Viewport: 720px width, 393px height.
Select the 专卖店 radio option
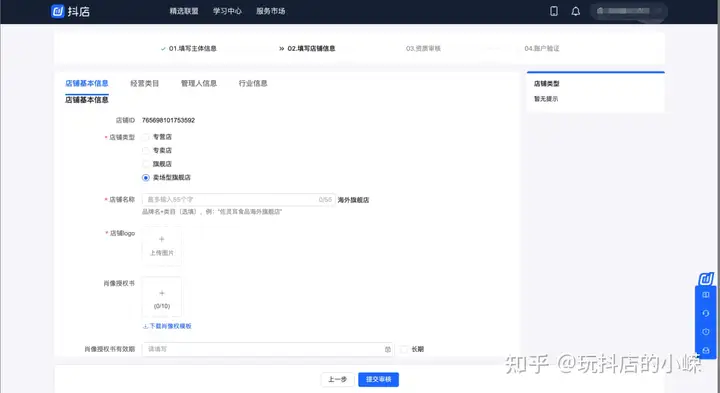click(x=146, y=150)
